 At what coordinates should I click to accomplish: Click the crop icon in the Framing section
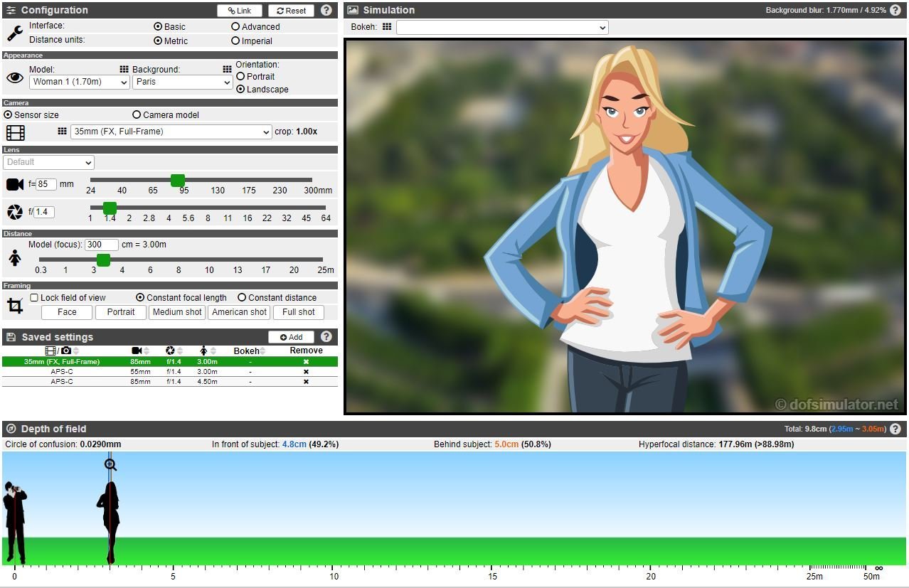point(15,304)
